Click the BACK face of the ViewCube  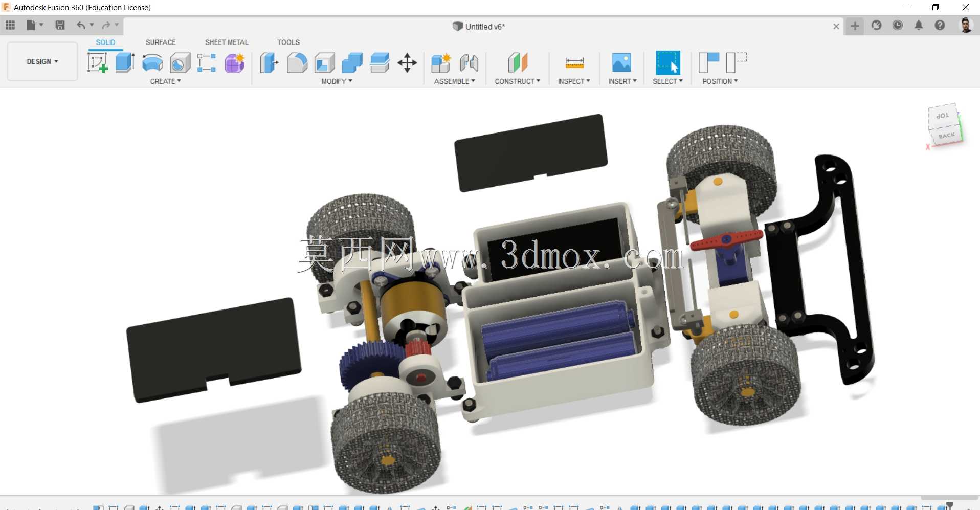point(946,136)
